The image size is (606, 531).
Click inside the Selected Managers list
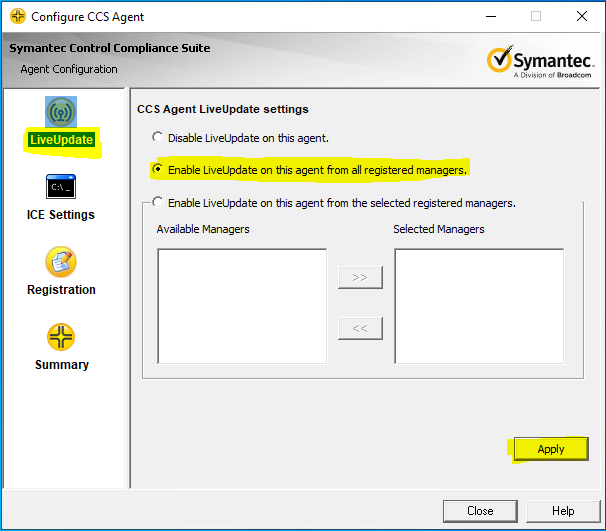point(479,306)
